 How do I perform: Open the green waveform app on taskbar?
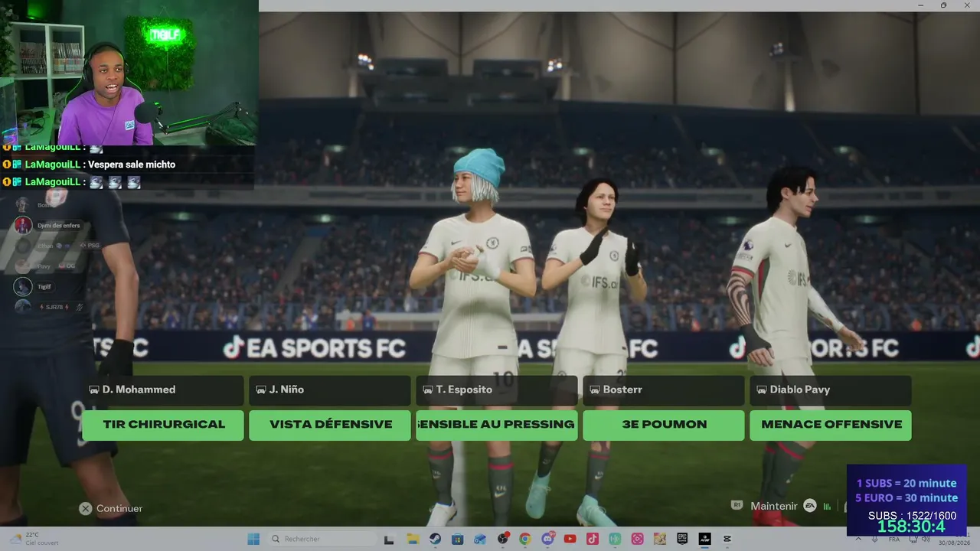click(x=615, y=539)
